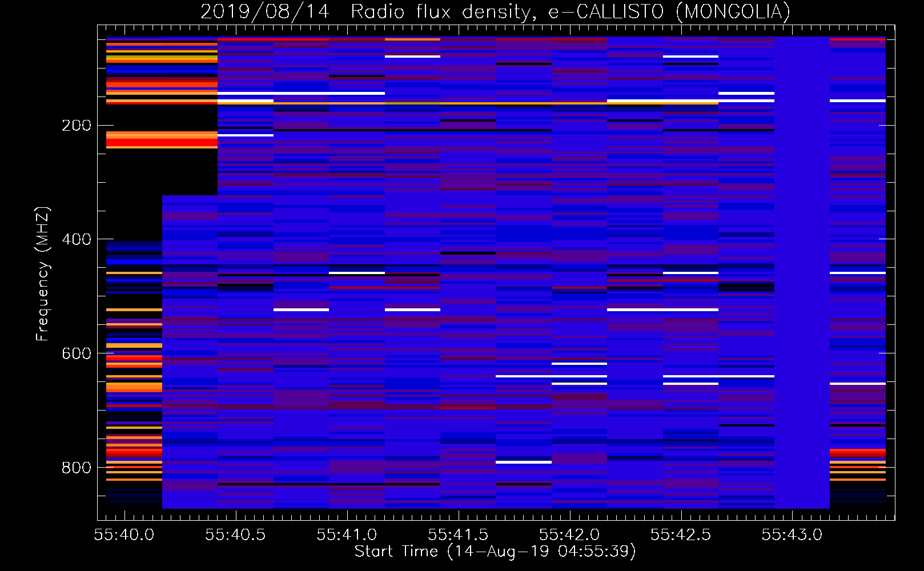Viewport: 924px width, 571px height.
Task: Click the 400 frequency tick label
Action: click(77, 240)
